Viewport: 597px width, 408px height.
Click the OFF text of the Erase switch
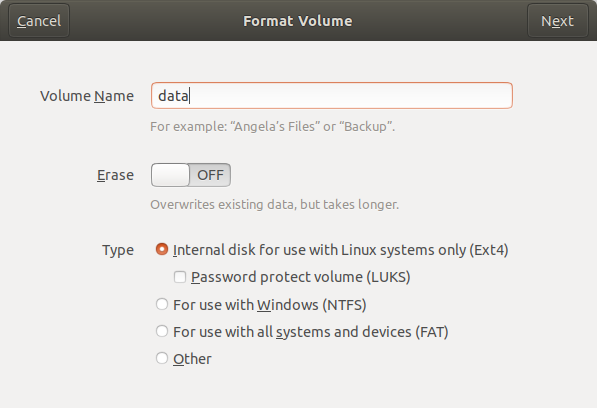pos(210,175)
